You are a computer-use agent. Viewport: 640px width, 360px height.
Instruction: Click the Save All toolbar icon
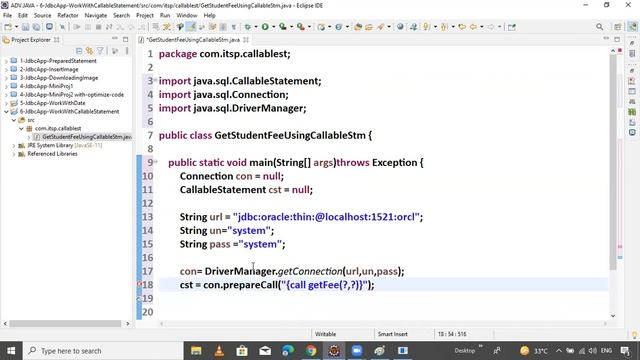click(36, 27)
